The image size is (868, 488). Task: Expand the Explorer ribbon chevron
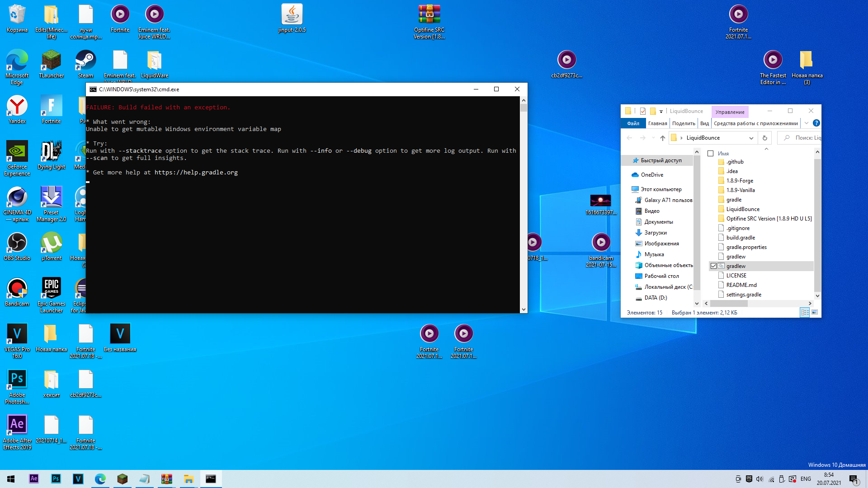point(806,123)
